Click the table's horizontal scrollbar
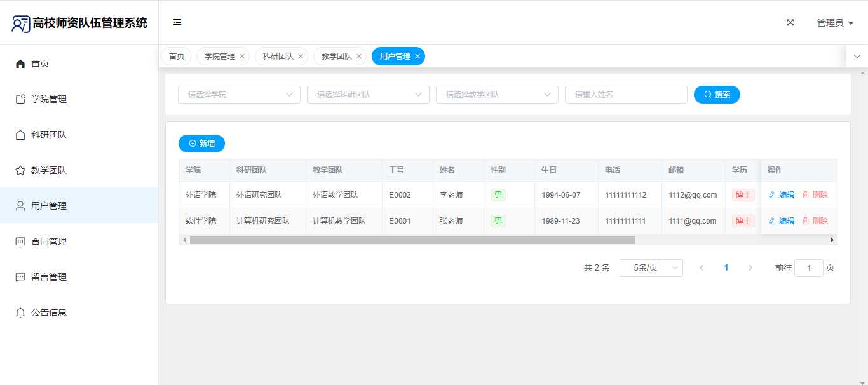Image resolution: width=868 pixels, height=385 pixels. click(x=412, y=240)
